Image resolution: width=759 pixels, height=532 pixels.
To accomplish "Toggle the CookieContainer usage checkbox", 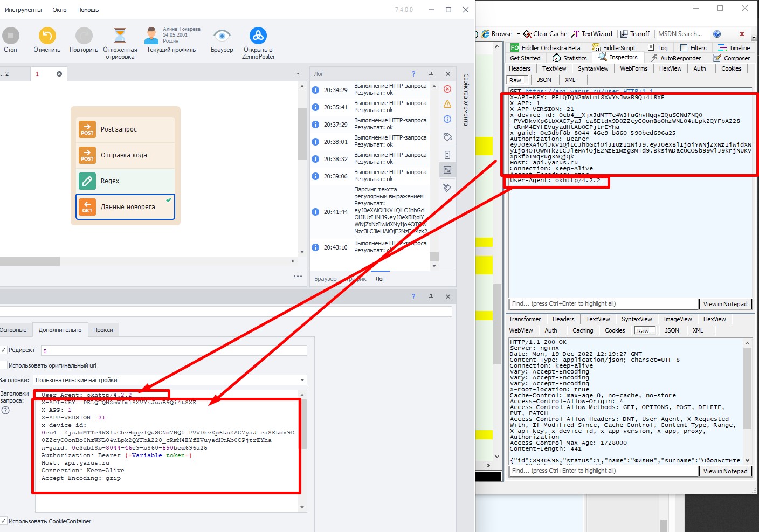I will coord(3,521).
